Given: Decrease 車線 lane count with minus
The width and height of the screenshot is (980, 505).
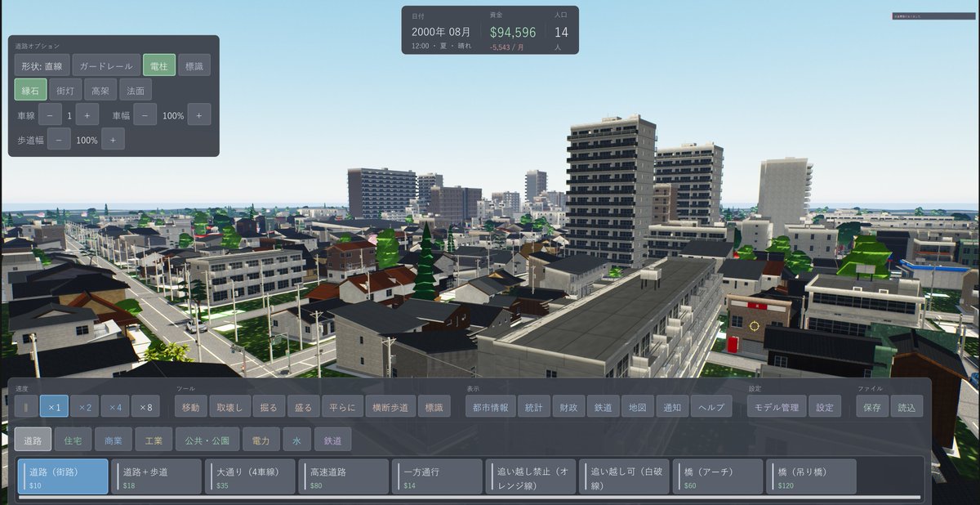Looking at the screenshot, I should coord(50,115).
